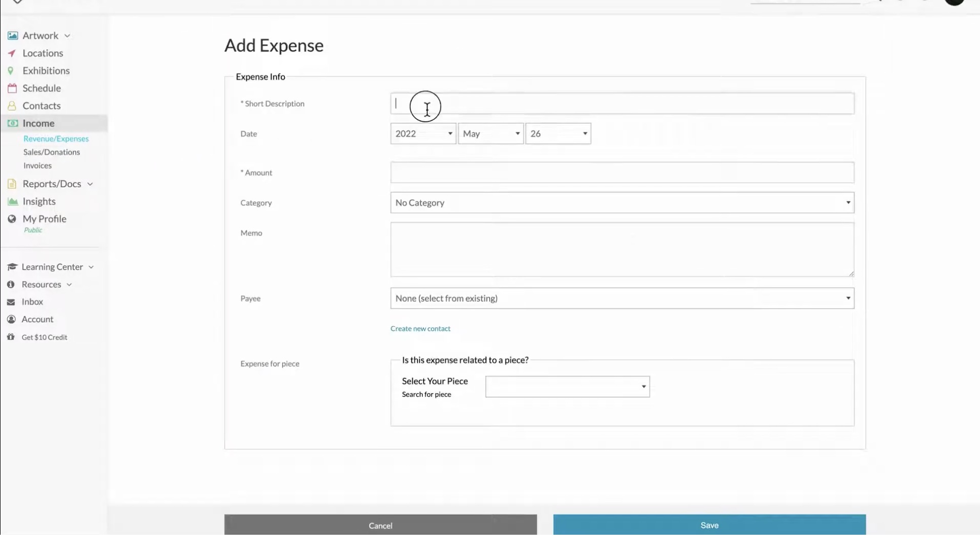The height and width of the screenshot is (552, 980).
Task: Open the month dropdown showing May
Action: [491, 133]
